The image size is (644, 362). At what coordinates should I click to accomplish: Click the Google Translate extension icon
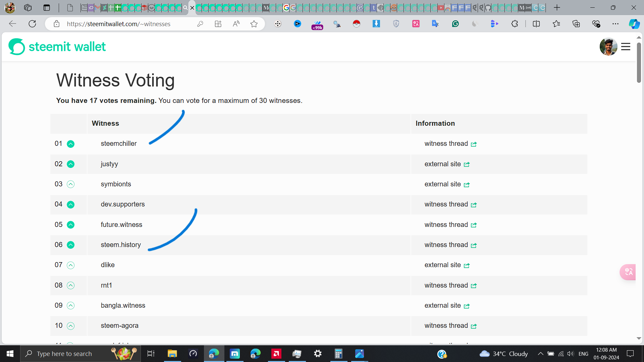pyautogui.click(x=435, y=24)
